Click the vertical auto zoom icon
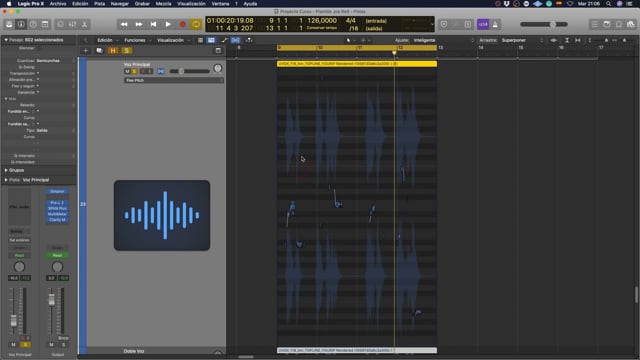The height and width of the screenshot is (360, 640). 567,40
